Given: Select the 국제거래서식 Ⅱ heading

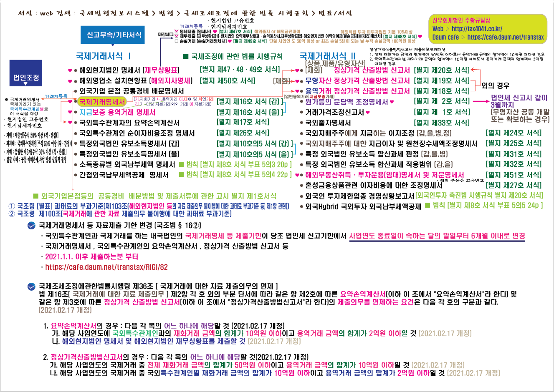Looking at the screenshot, I should (x=328, y=56).
